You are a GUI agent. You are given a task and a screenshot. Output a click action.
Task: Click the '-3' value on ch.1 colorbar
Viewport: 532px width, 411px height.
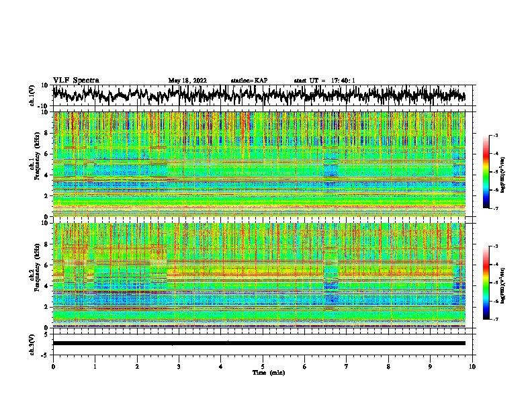point(495,135)
